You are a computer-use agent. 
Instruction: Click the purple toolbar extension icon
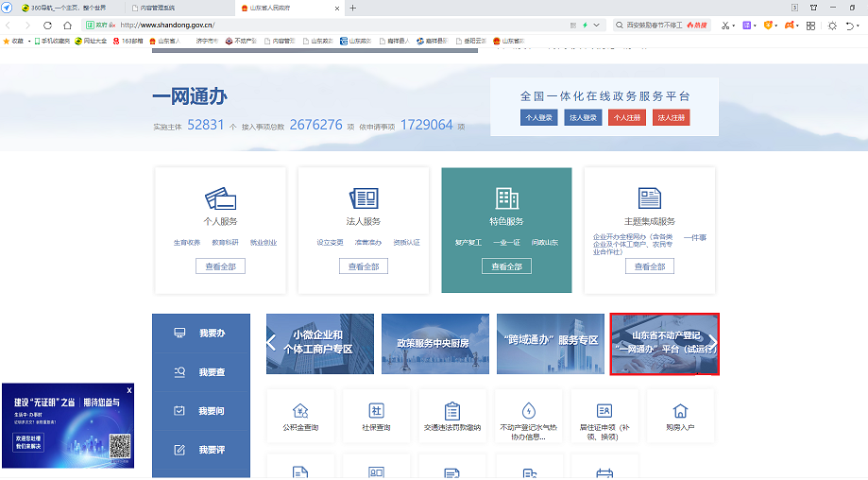[746, 26]
